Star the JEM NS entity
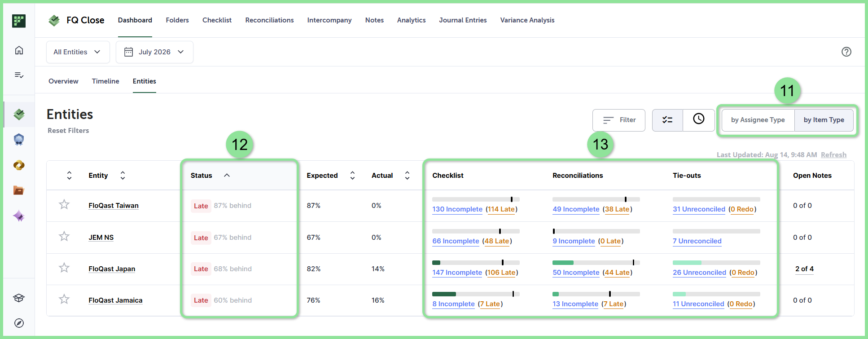Screen dimensions: 868x339 pos(64,236)
